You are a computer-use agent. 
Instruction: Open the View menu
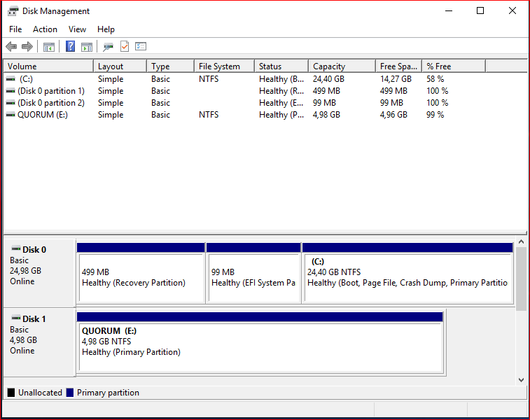click(77, 29)
